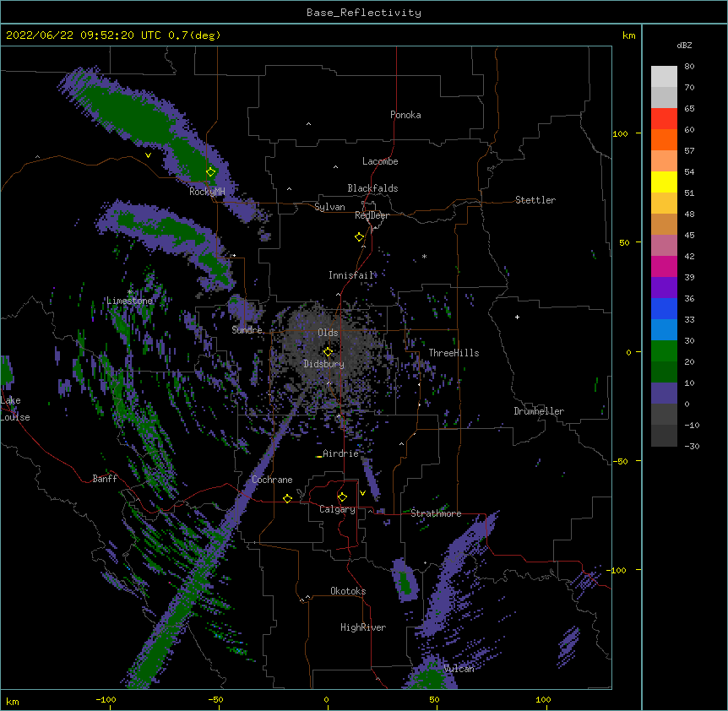Image resolution: width=728 pixels, height=711 pixels.
Task: Click the Ponoka city label
Action: pyautogui.click(x=405, y=115)
